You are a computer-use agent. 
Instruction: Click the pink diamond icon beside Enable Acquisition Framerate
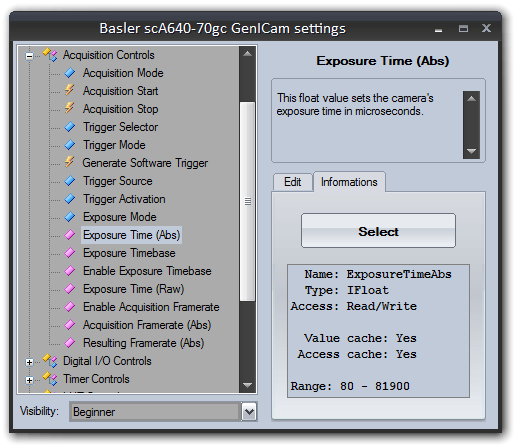tap(70, 307)
